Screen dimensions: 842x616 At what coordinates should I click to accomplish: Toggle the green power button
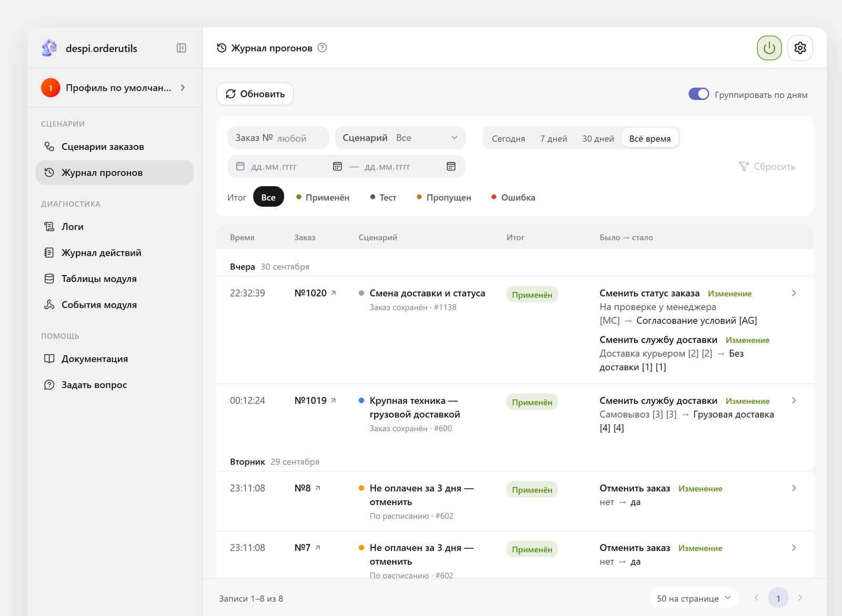pyautogui.click(x=769, y=48)
